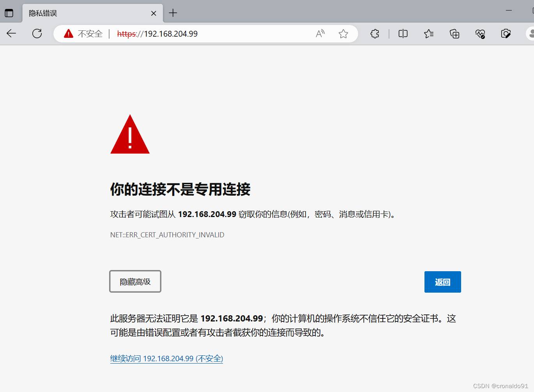The width and height of the screenshot is (534, 392).
Task: Toggle split screen view
Action: pyautogui.click(x=403, y=34)
